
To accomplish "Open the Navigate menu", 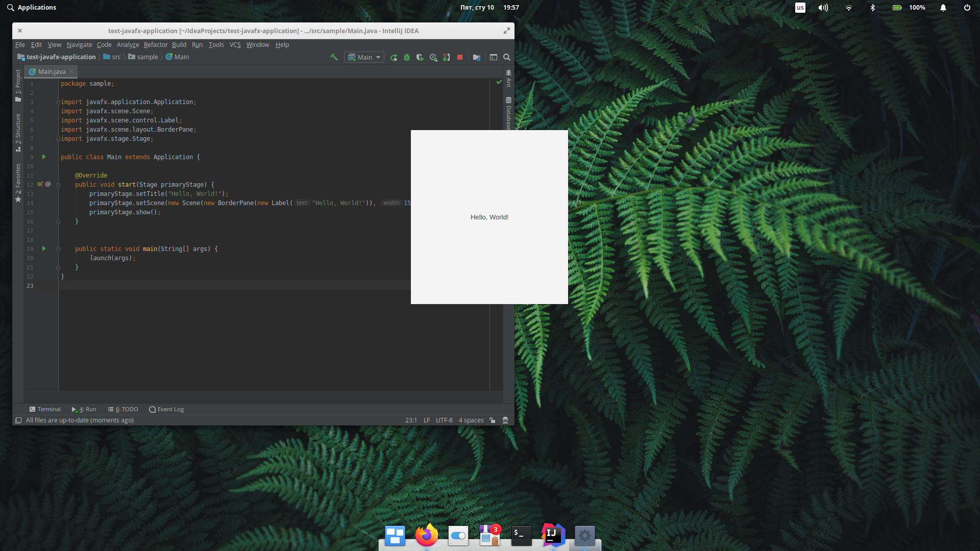I will (x=79, y=45).
